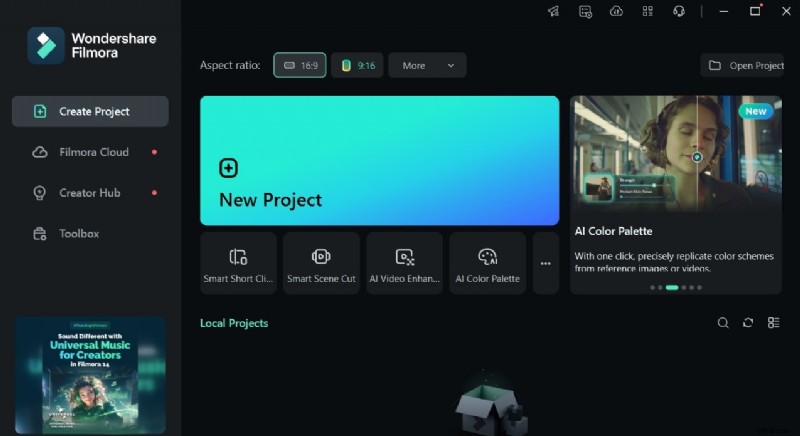The image size is (800, 436).
Task: Start a New Project
Action: [x=379, y=160]
